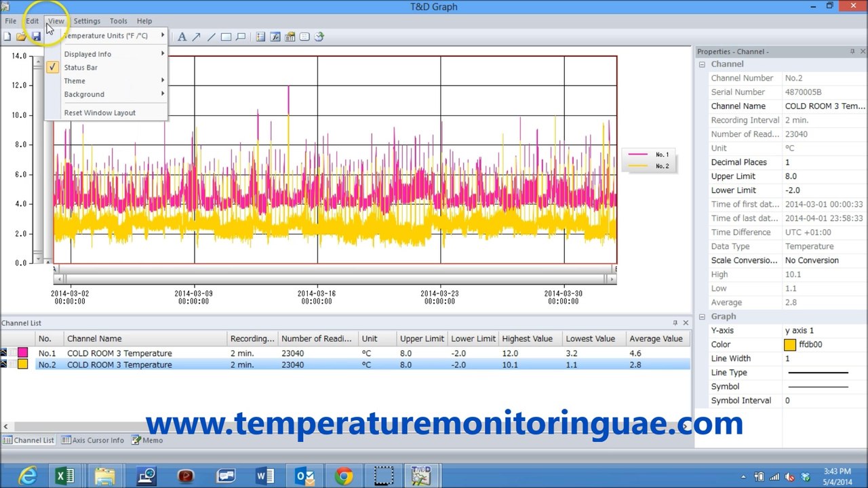Click graph icon of channel No.1 row

[x=3, y=352]
